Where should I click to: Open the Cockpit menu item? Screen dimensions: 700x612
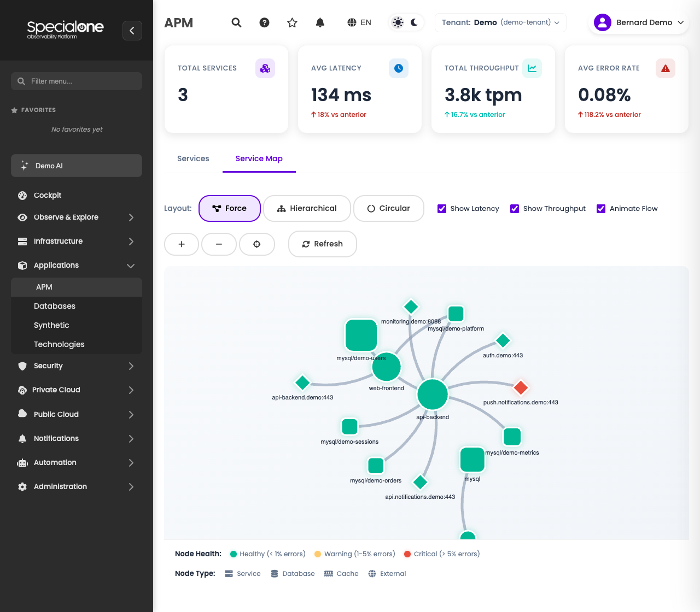tap(77, 195)
